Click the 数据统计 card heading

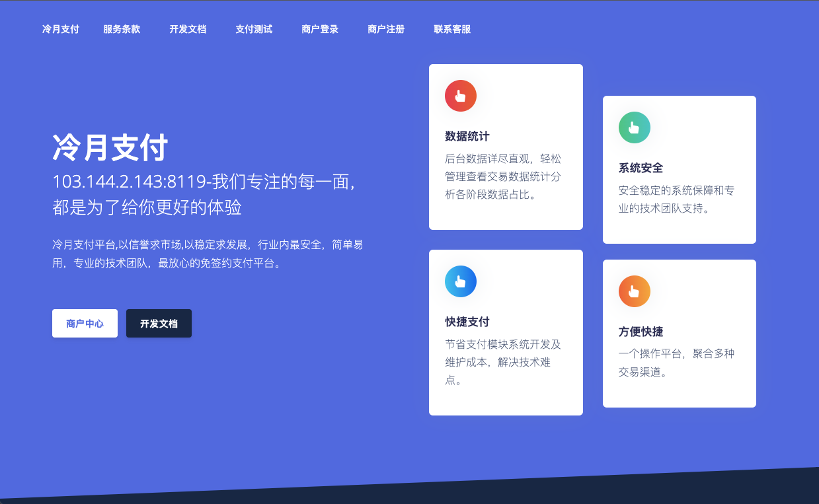tap(467, 136)
